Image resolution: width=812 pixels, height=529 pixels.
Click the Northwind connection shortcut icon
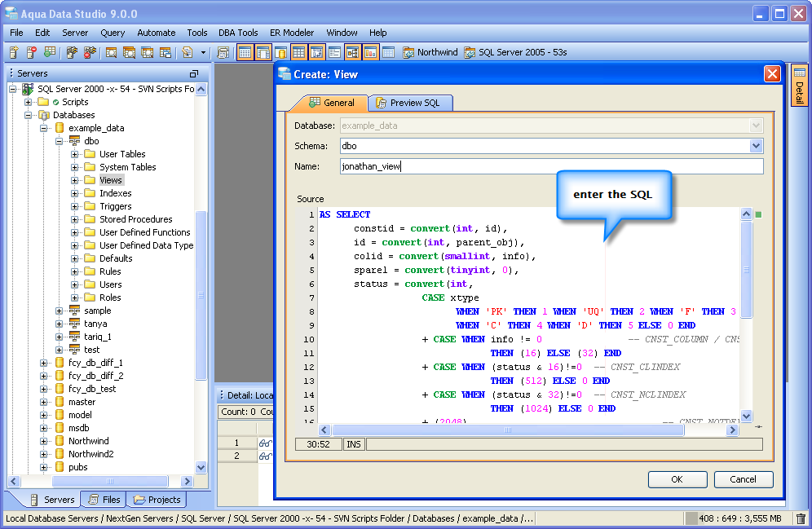pyautogui.click(x=408, y=52)
